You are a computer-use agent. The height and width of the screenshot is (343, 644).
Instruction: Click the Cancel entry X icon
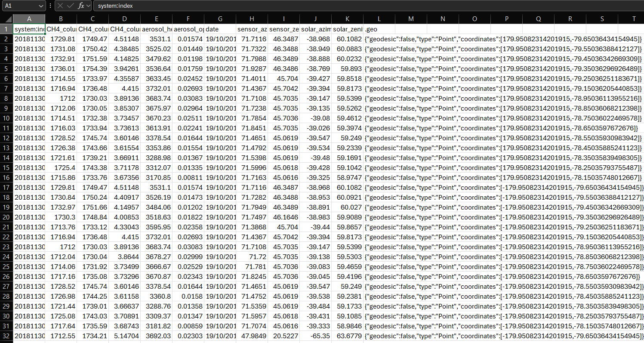coord(61,6)
